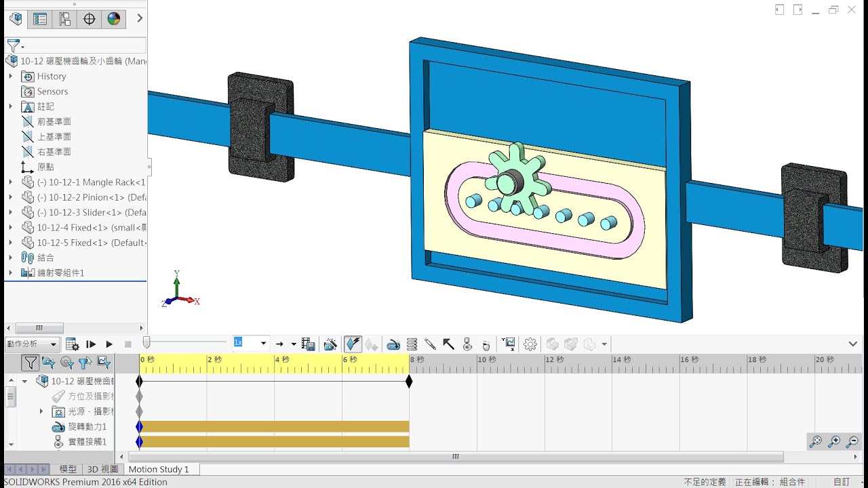Viewport: 868px width, 488px height.
Task: Toggle the No Filter funnel button
Action: (x=31, y=363)
